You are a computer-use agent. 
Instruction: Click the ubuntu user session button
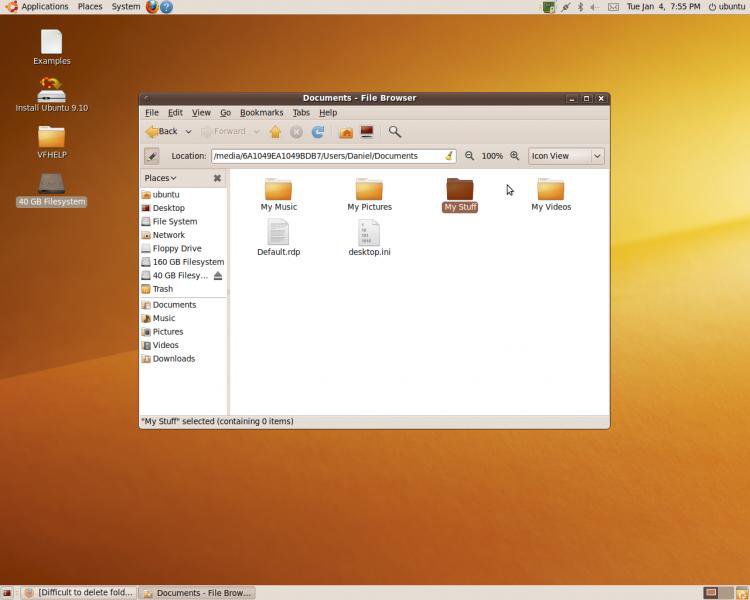(727, 7)
